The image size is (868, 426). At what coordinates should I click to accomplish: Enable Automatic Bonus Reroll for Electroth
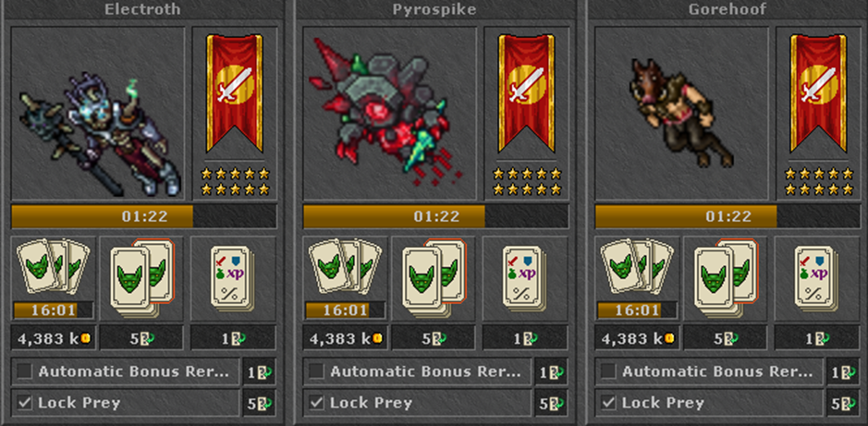[x=24, y=371]
